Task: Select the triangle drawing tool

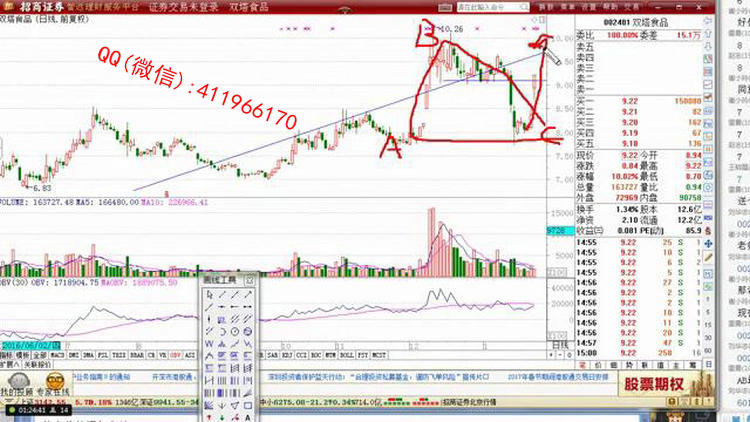Action: 235,405
